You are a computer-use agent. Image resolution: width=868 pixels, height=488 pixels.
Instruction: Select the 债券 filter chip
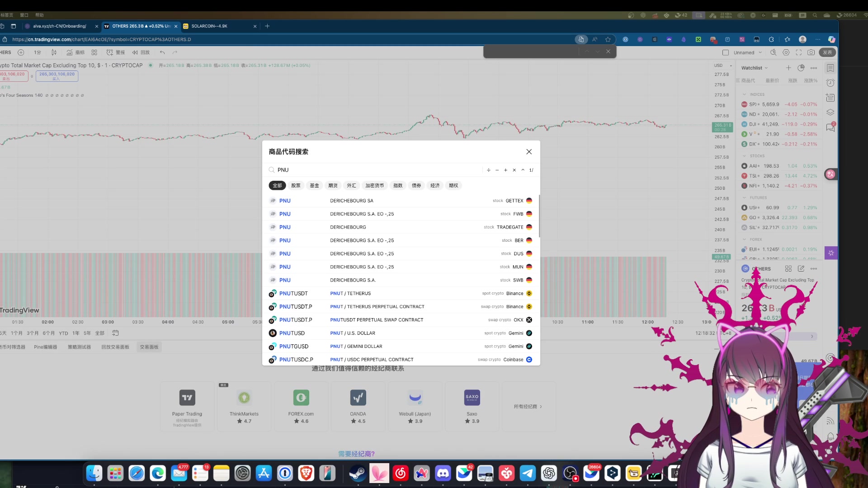[x=416, y=186]
